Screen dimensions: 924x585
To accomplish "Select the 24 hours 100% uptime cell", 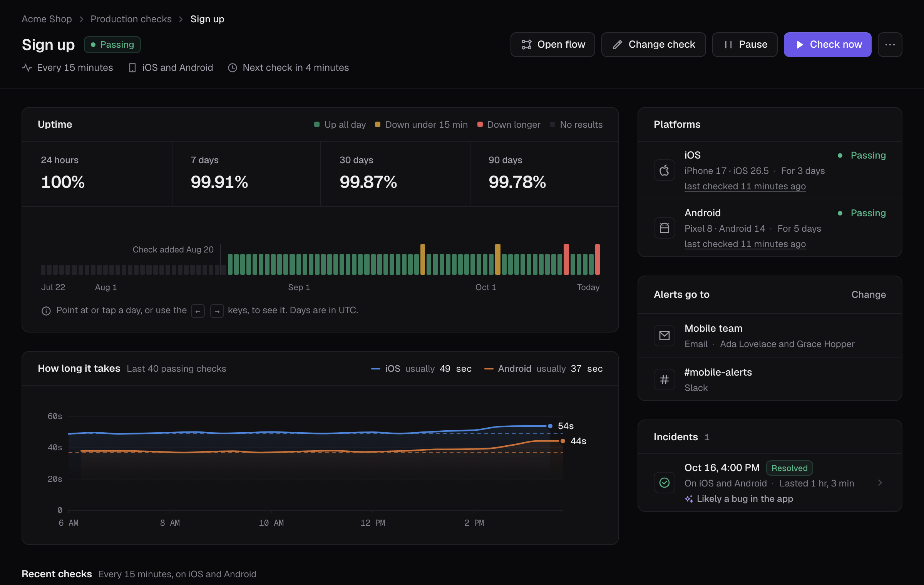I will coord(97,174).
